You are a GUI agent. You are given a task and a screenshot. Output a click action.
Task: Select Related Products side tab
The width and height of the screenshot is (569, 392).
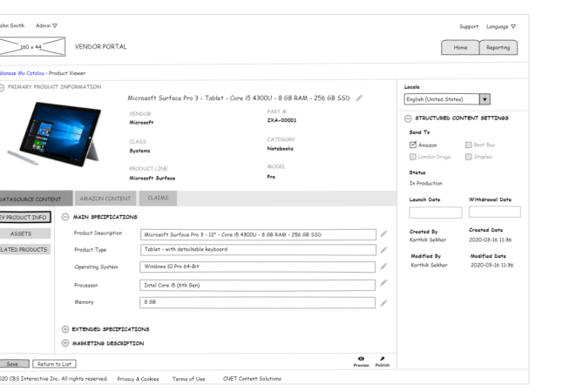pos(24,249)
